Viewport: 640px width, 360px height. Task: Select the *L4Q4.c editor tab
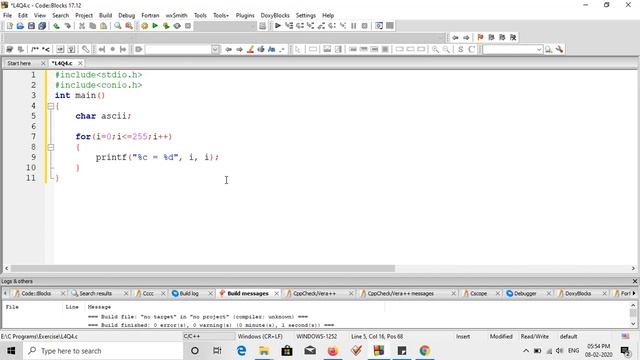coord(62,63)
